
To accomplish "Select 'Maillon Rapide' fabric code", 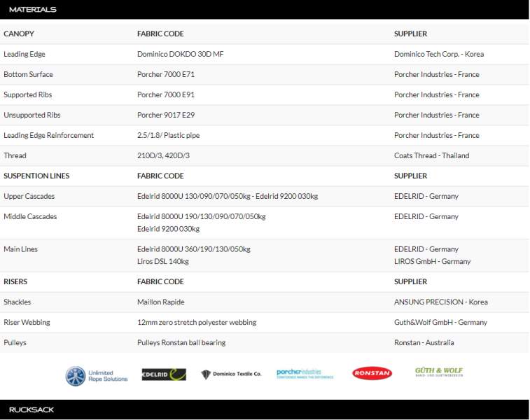I will point(161,302).
